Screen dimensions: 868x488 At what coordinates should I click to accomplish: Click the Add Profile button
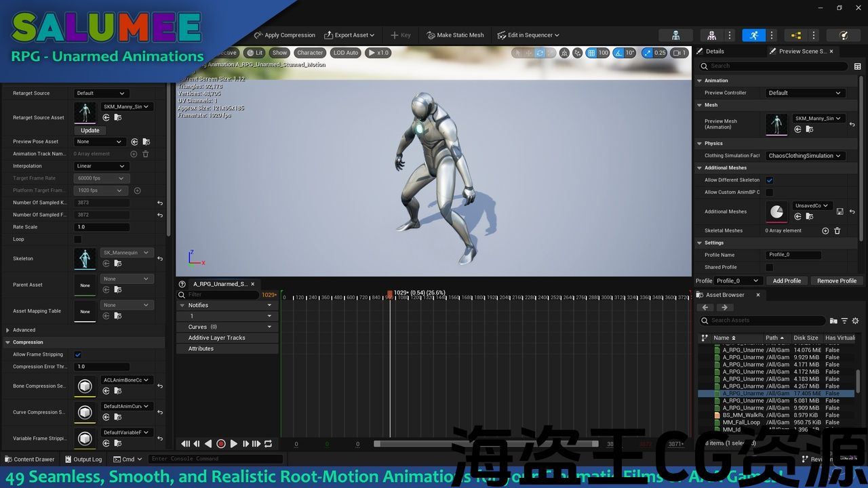click(787, 281)
